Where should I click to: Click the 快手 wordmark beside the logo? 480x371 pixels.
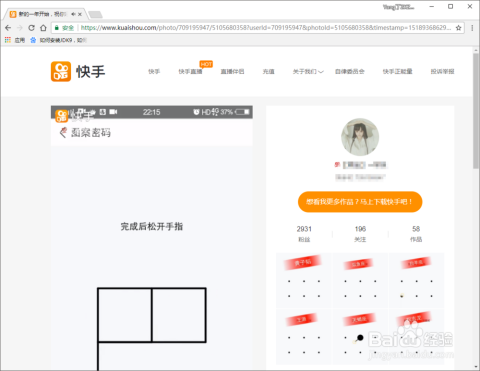point(91,71)
